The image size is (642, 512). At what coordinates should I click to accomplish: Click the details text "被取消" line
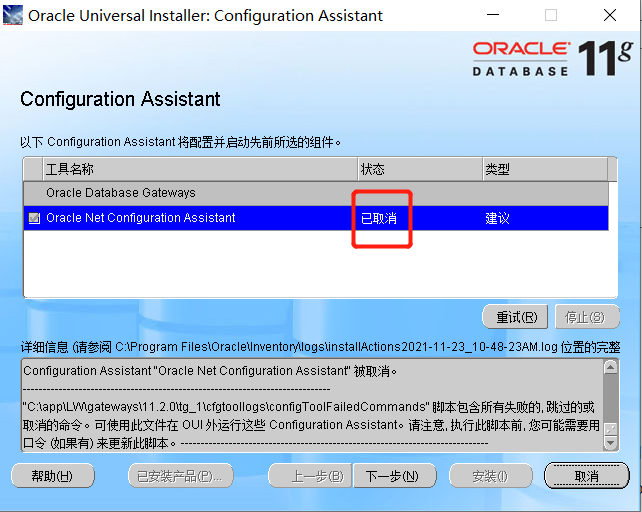pos(210,371)
